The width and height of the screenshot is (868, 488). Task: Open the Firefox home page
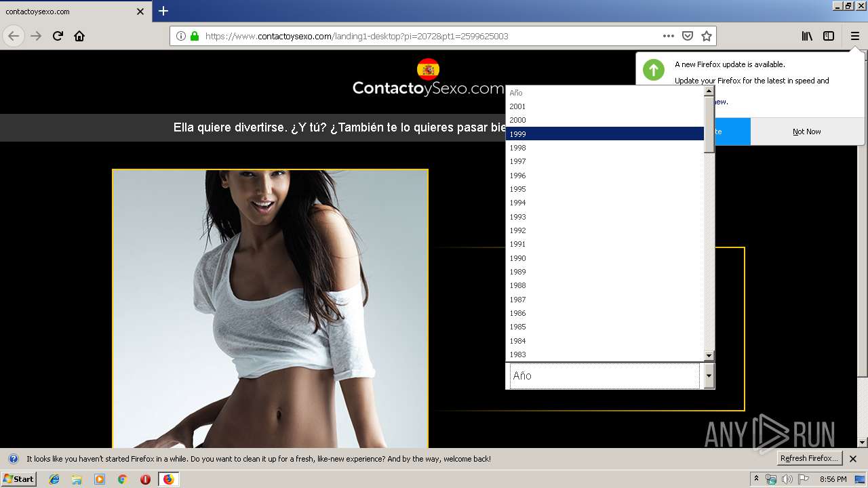click(x=79, y=36)
